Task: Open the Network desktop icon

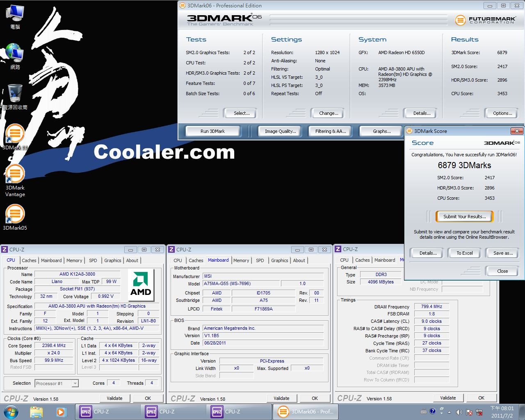Action: 15,57
